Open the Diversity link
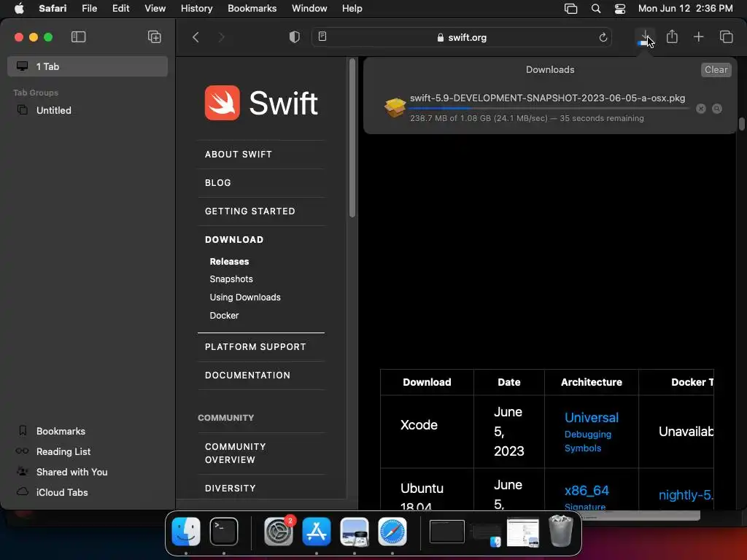The width and height of the screenshot is (747, 560). (x=230, y=488)
